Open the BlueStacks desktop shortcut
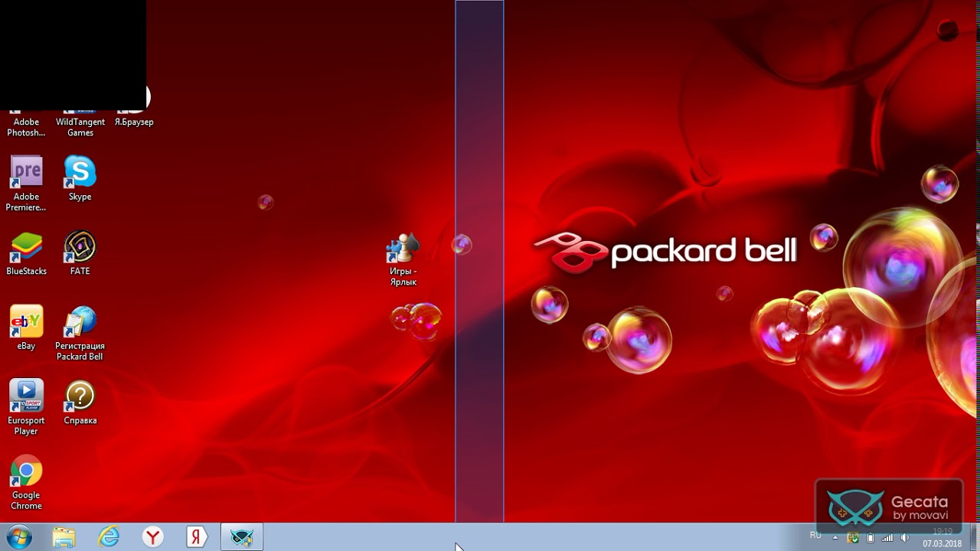The image size is (980, 551). pyautogui.click(x=26, y=253)
